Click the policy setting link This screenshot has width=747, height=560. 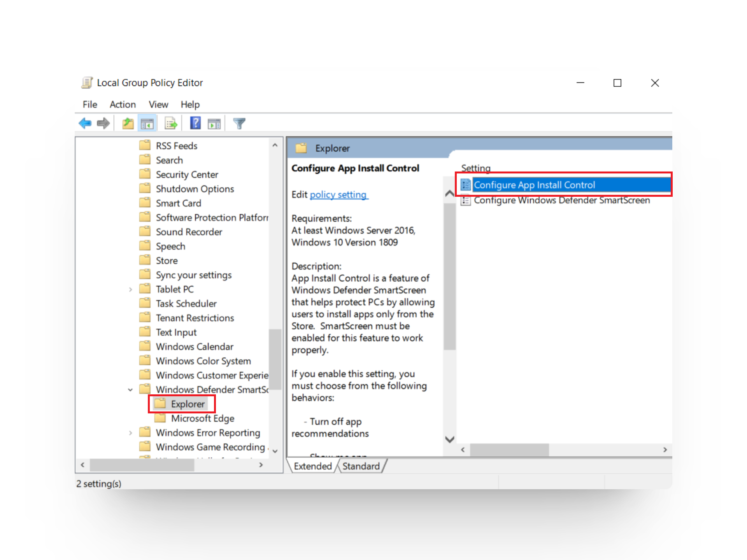(x=338, y=194)
